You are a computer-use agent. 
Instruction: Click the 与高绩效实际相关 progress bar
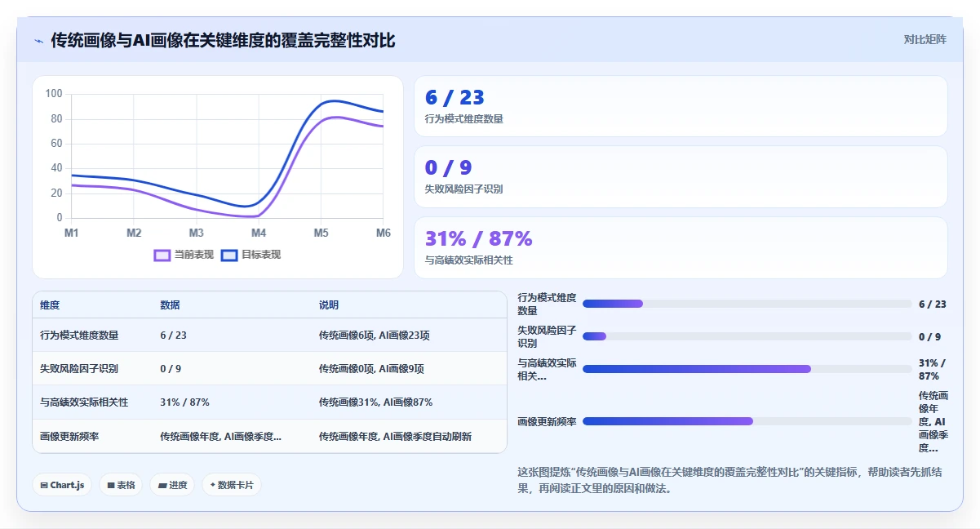tap(747, 369)
